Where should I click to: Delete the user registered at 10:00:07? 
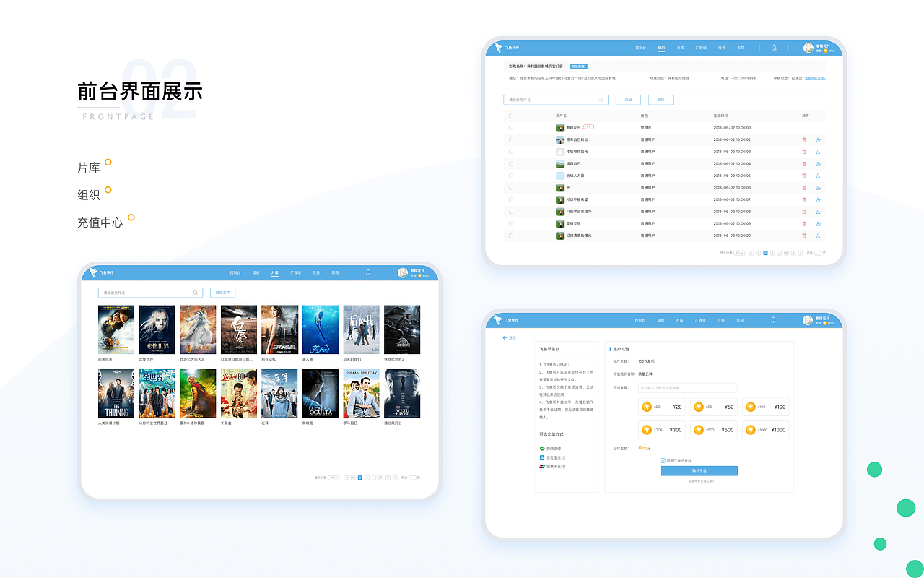(804, 199)
